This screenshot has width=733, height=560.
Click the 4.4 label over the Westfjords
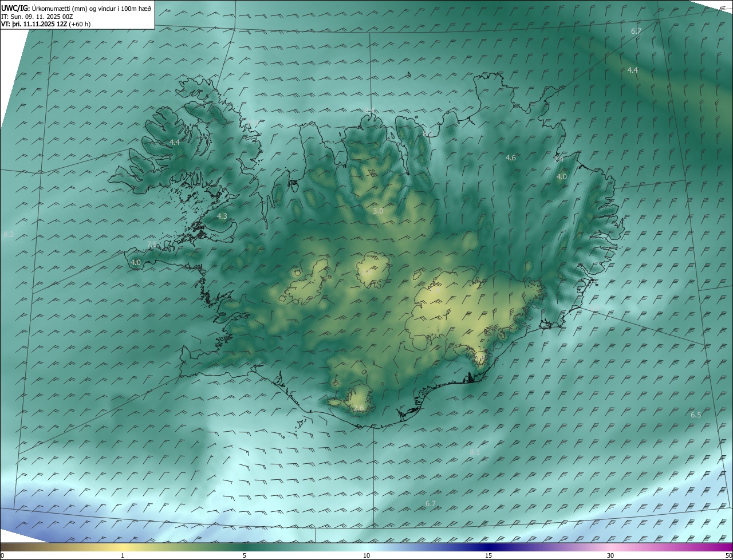[175, 142]
